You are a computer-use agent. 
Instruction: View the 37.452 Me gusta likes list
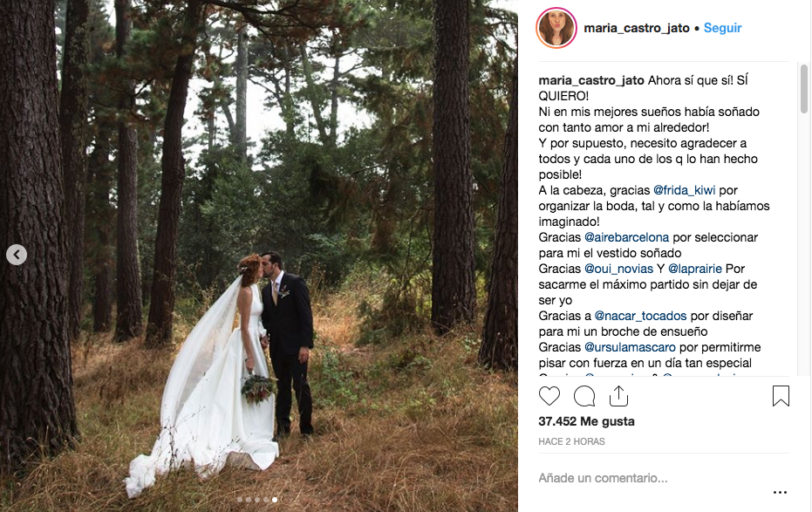(x=586, y=421)
